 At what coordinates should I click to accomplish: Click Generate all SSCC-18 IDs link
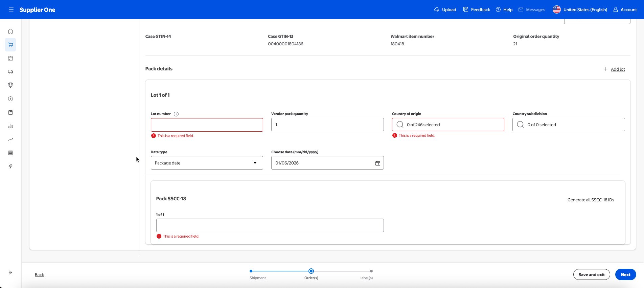(x=591, y=200)
